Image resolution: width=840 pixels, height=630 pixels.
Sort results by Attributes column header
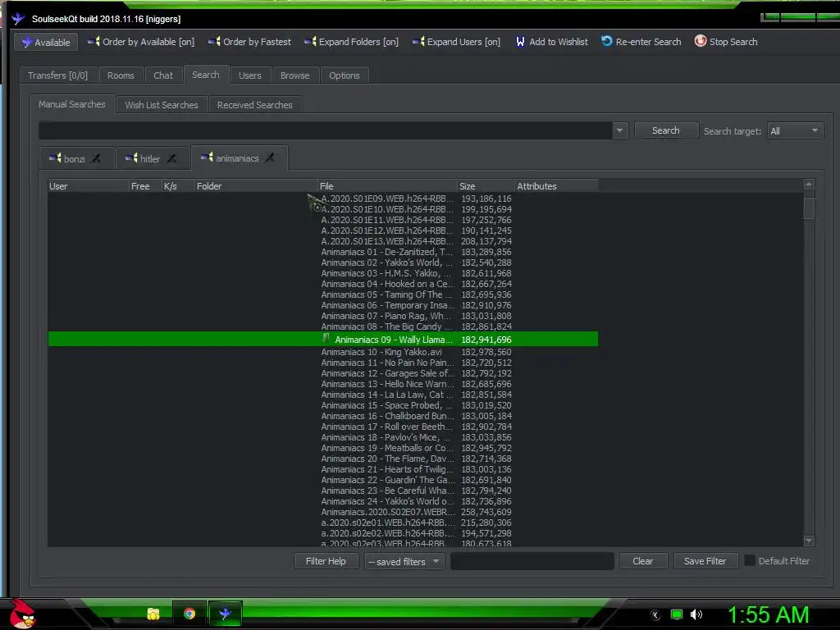557,186
